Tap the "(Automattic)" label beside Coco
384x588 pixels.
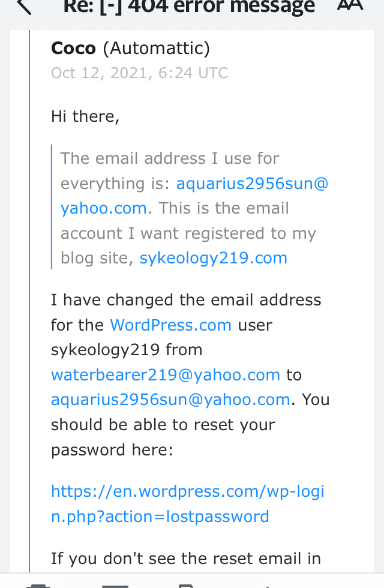point(156,47)
